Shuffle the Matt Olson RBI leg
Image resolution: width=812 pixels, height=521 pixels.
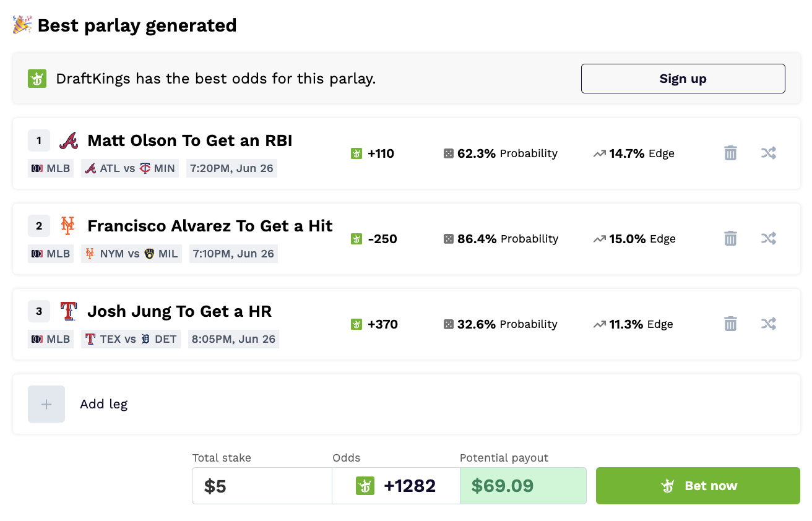point(769,153)
